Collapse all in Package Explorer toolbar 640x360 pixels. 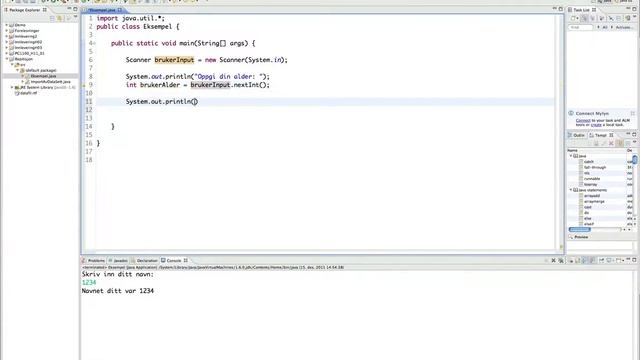point(52,18)
